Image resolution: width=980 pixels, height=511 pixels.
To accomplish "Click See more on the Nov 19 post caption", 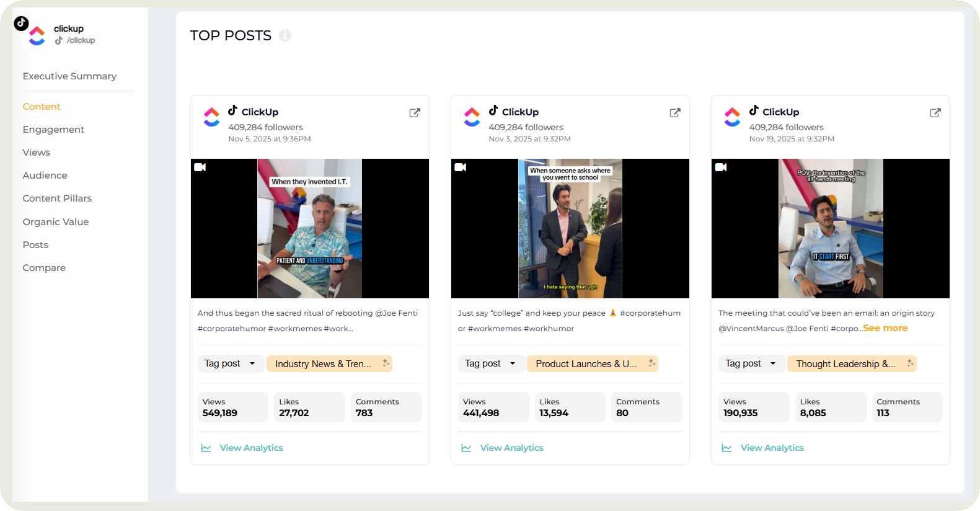I will [x=885, y=328].
